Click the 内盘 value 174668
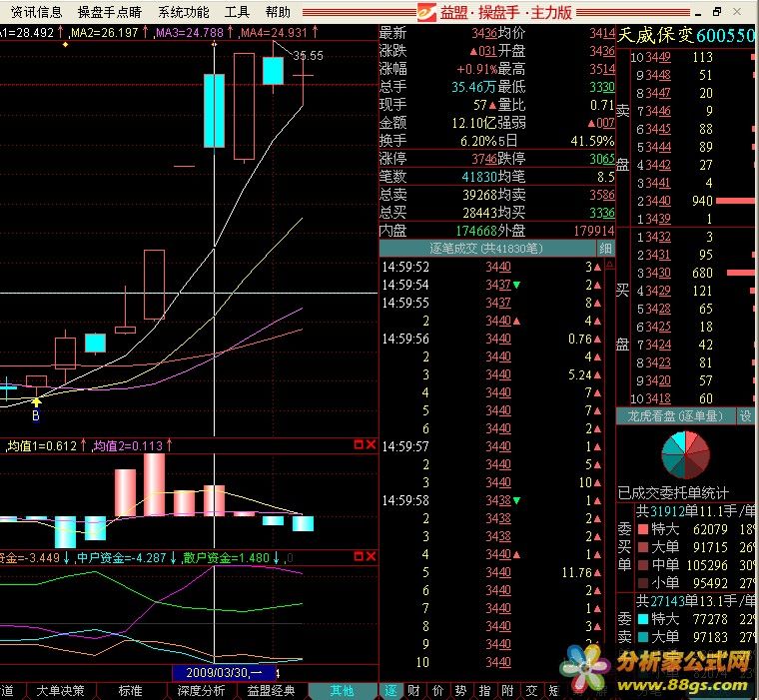This screenshot has width=759, height=700. point(476,231)
